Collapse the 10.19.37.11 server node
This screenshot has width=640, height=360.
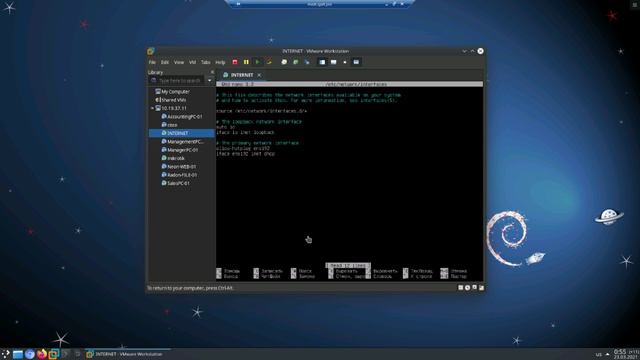152,108
